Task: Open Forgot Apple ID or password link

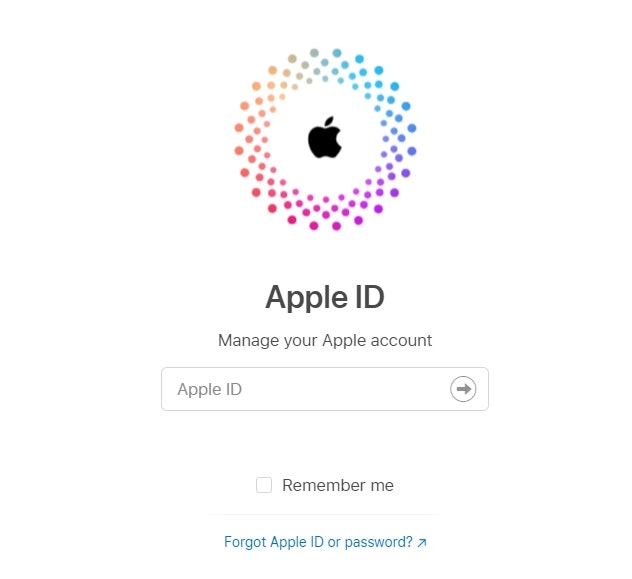Action: (x=325, y=542)
